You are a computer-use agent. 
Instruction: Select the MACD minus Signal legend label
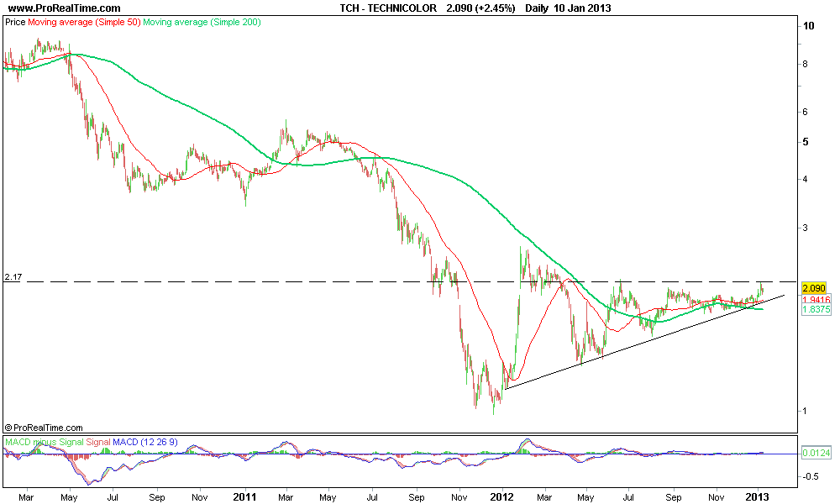click(x=44, y=443)
